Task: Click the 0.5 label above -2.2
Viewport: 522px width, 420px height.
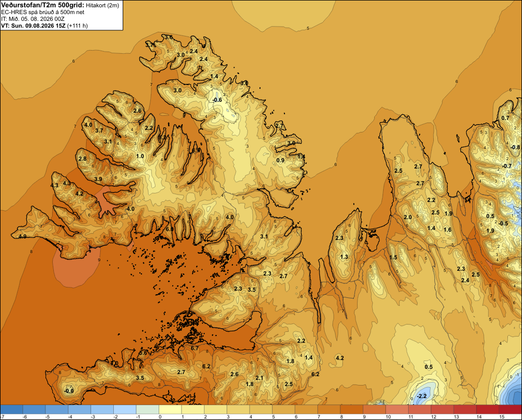Action: coord(429,367)
